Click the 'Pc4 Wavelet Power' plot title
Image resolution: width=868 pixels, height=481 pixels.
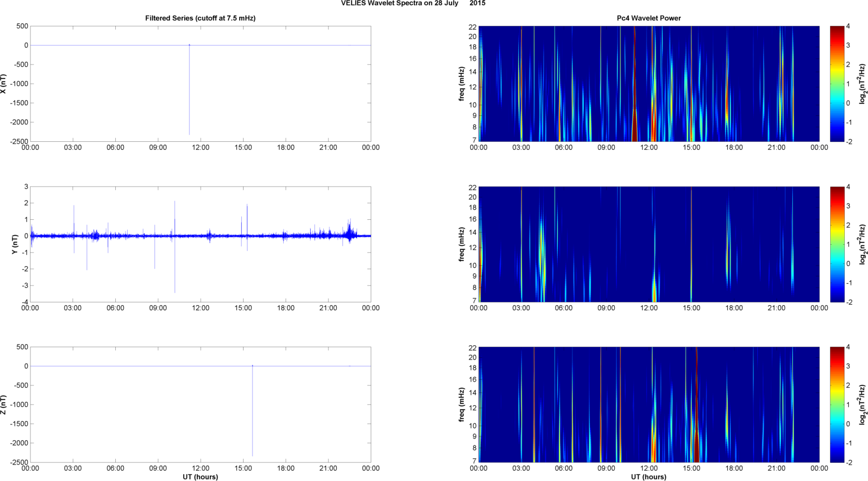(648, 18)
